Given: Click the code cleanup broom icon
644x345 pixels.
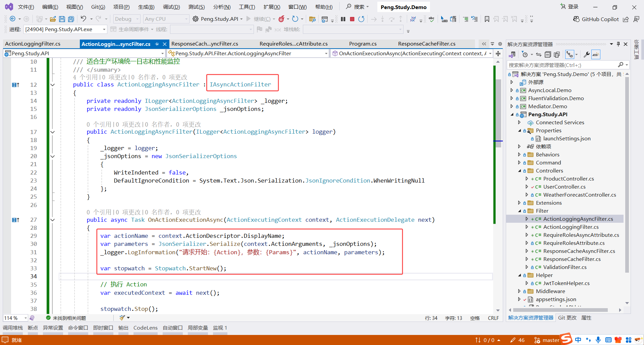Looking at the screenshot, I should (122, 318).
